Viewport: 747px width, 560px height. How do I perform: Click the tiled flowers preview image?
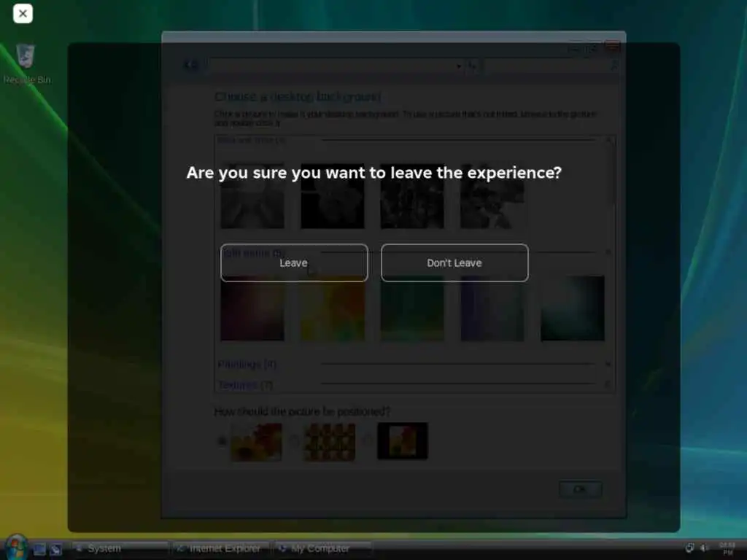coord(329,442)
